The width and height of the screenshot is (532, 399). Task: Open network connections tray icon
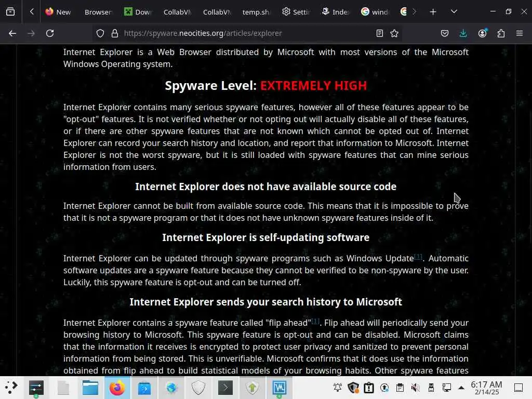447,388
